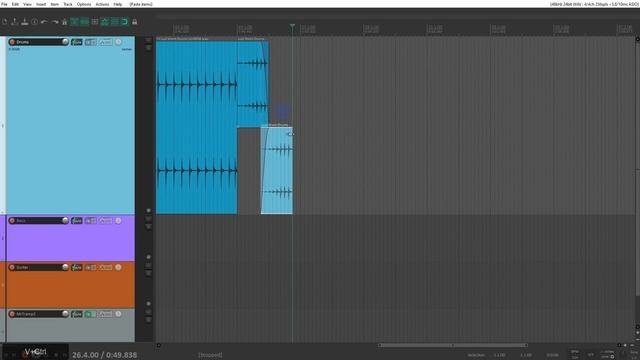This screenshot has height=360, width=640.
Task: Click the New Project toolbar icon
Action: 4,22
